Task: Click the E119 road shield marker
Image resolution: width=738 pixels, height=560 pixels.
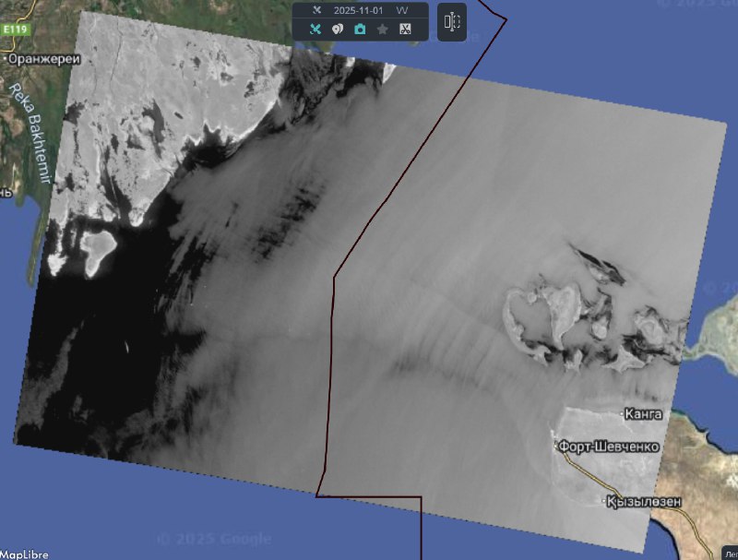Action: (x=15, y=30)
